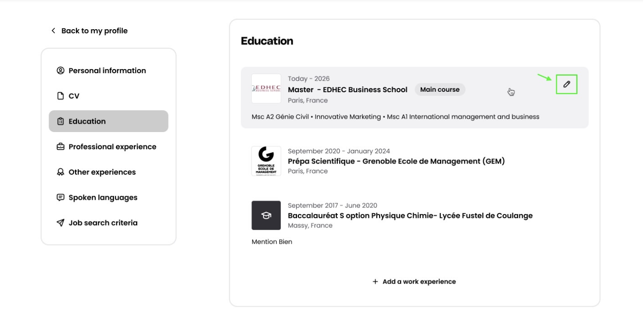Click the CV document icon
The height and width of the screenshot is (329, 644).
(x=60, y=96)
